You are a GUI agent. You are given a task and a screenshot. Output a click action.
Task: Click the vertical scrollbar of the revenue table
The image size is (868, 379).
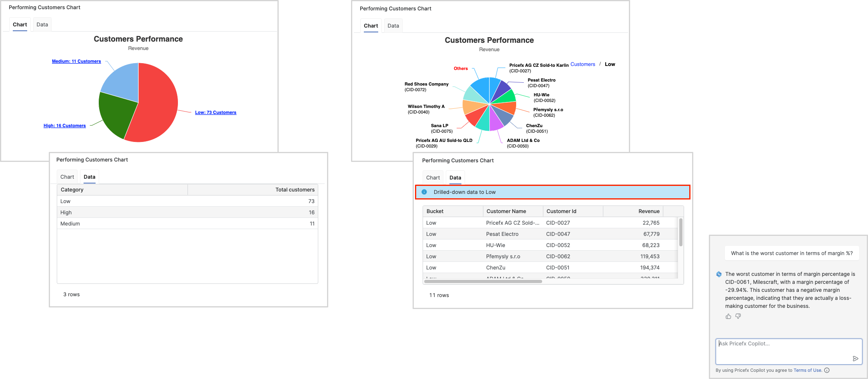680,232
